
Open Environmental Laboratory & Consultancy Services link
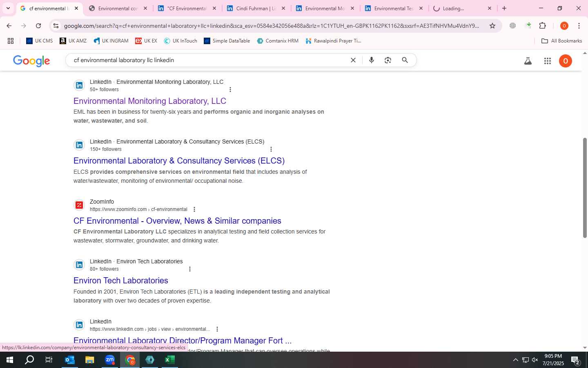point(179,161)
